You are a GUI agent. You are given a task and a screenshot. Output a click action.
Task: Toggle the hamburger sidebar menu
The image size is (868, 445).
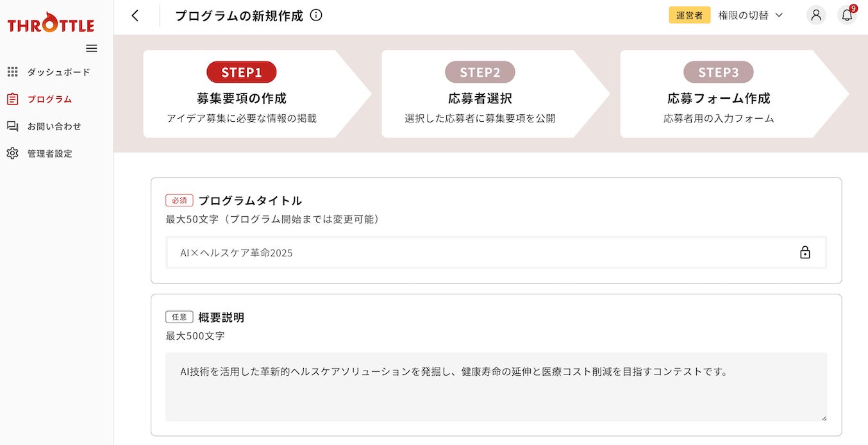pyautogui.click(x=92, y=48)
